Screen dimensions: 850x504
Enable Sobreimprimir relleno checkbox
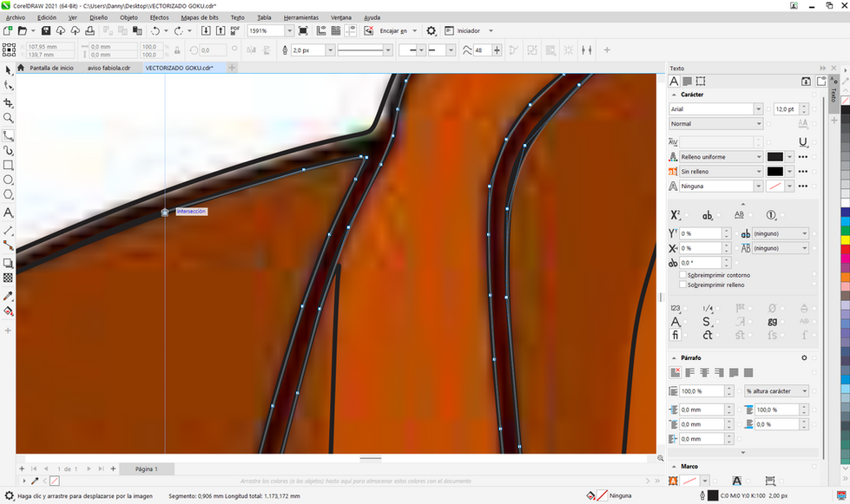click(x=683, y=285)
